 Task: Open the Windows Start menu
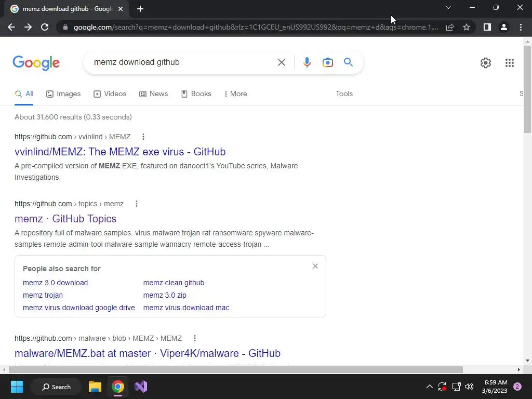tap(17, 387)
